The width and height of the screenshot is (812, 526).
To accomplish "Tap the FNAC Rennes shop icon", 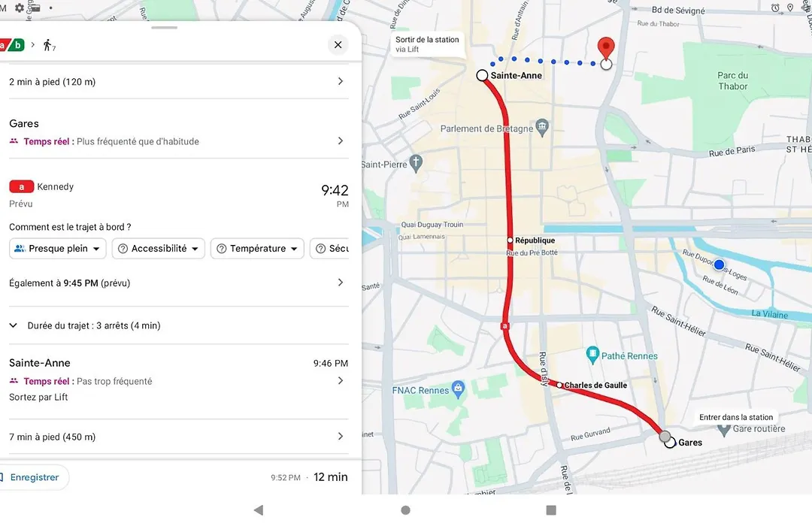I will point(458,390).
